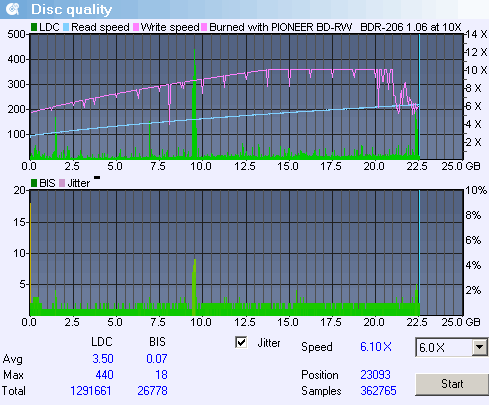Click the Disc quality title text
The image size is (489, 405).
point(71,10)
